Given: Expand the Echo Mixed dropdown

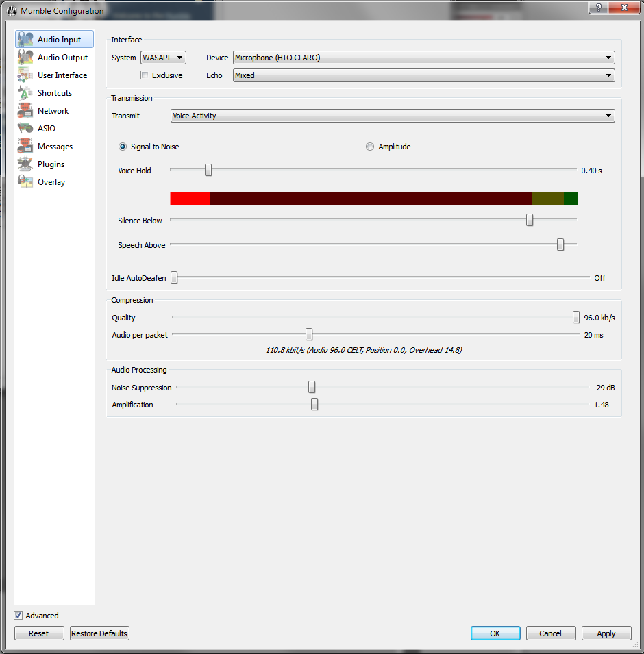Looking at the screenshot, I should coord(423,75).
